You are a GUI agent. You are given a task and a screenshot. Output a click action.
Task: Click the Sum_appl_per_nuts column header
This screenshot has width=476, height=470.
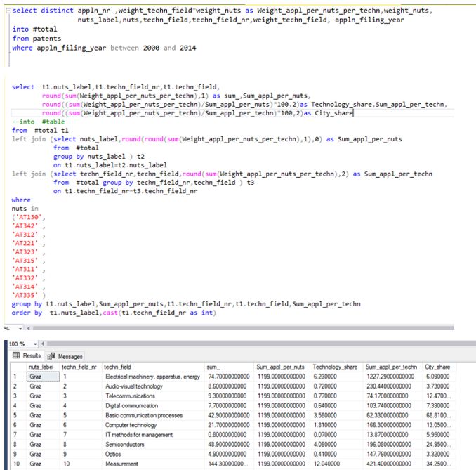coord(278,367)
